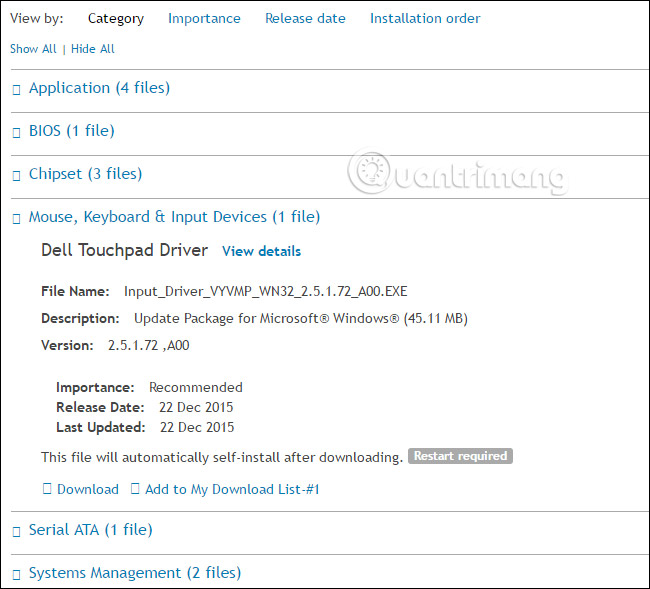Click the Update Package description text

click(301, 318)
